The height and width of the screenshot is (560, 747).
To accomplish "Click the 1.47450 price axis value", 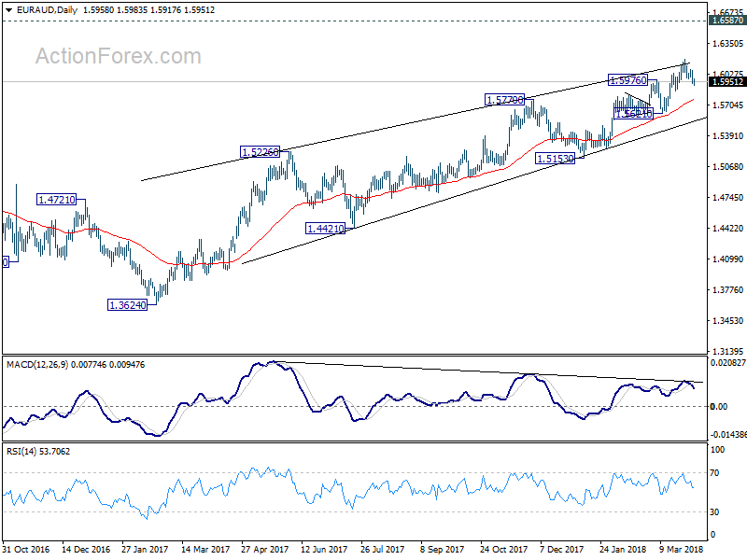I will click(x=727, y=198).
